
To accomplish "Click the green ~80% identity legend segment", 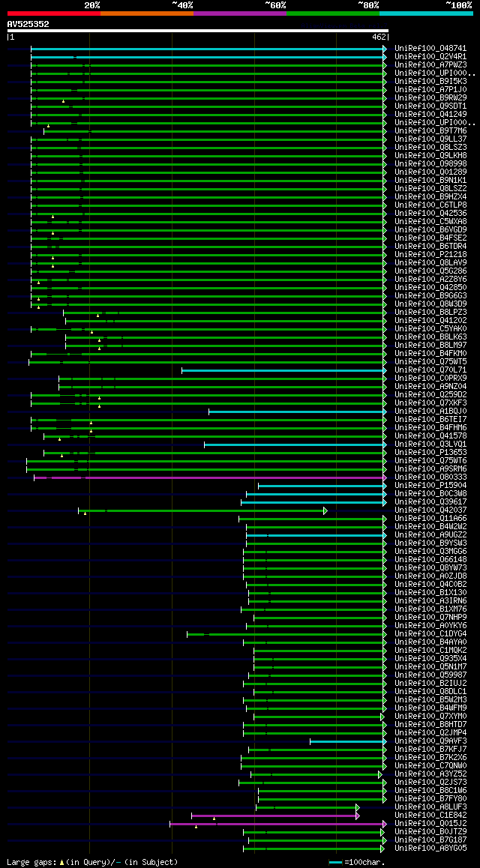I will coord(333,13).
